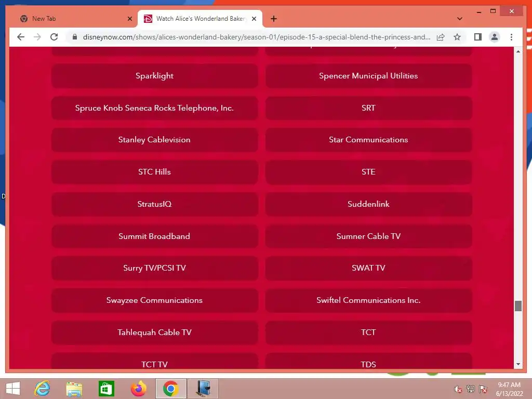Click the scrollbar up arrow
Screen dimensions: 532x399
(518, 51)
